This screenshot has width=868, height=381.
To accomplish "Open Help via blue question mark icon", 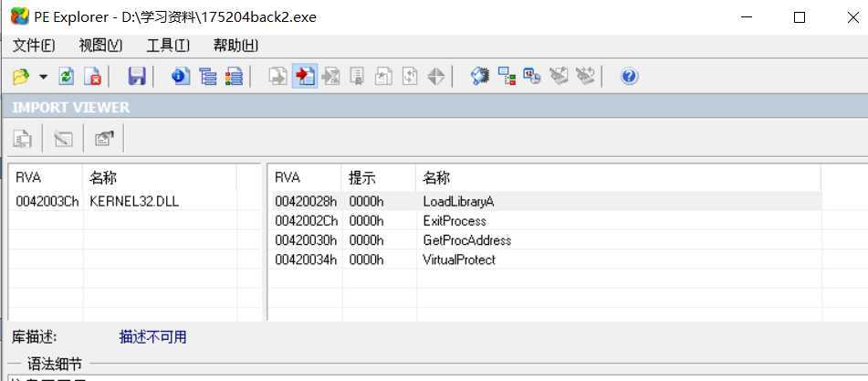I will coord(630,77).
